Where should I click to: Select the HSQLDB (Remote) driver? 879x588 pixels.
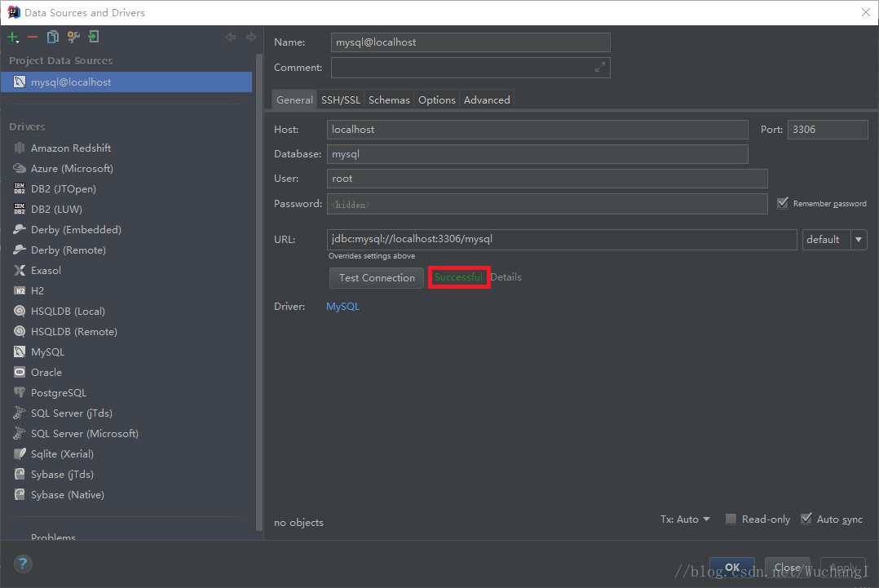coord(74,331)
